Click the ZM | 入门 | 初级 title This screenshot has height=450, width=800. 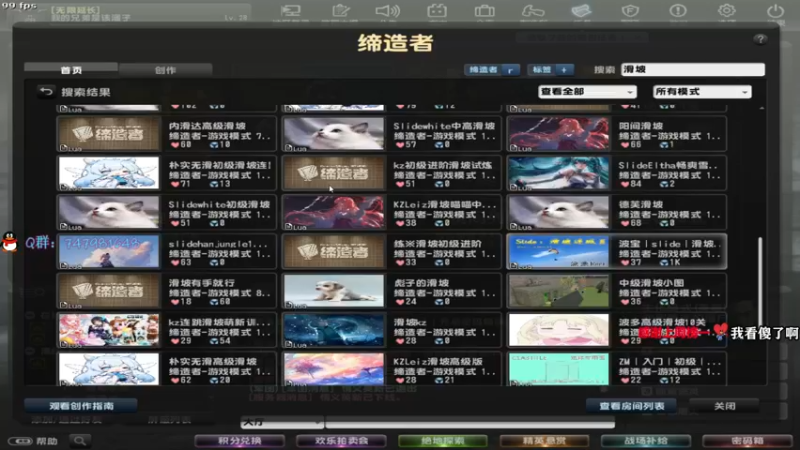pos(669,361)
